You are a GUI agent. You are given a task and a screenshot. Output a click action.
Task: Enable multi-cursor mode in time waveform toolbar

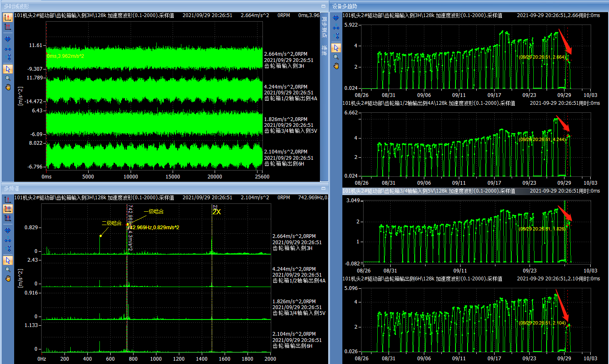pyautogui.click(x=8, y=27)
